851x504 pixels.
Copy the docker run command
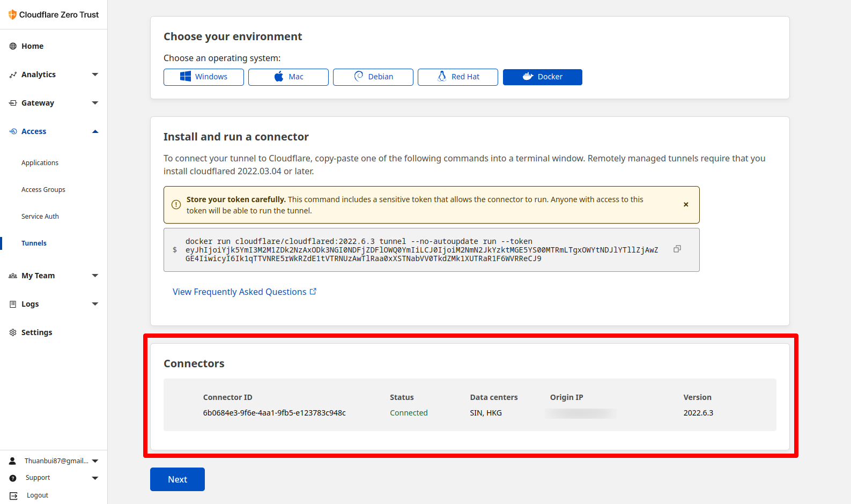677,249
